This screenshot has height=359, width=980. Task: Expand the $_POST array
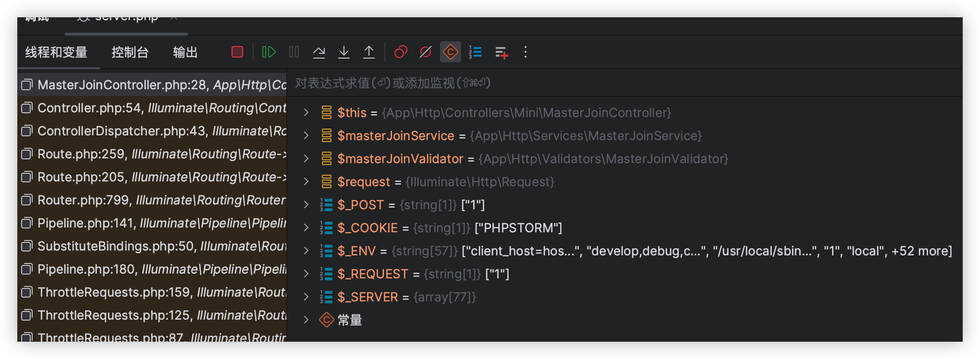(306, 205)
